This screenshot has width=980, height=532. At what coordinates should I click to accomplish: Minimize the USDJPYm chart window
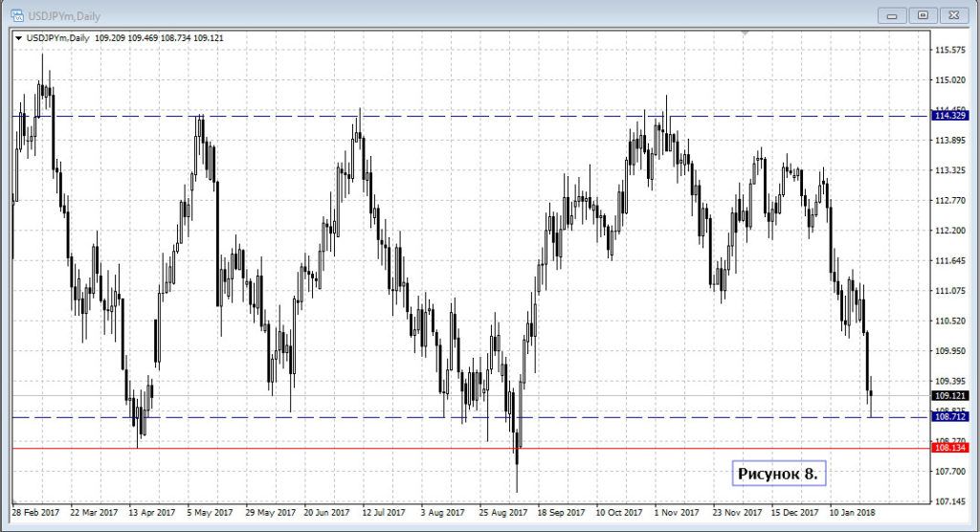point(892,14)
